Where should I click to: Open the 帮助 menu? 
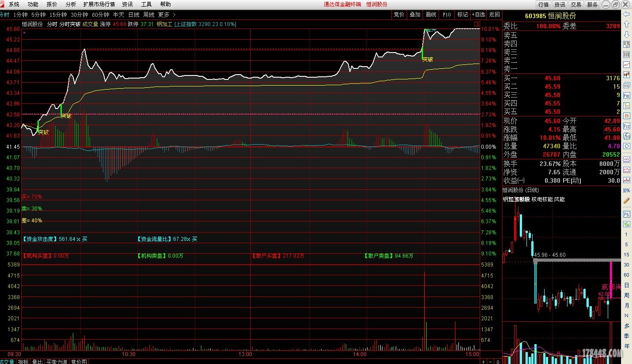(165, 4)
